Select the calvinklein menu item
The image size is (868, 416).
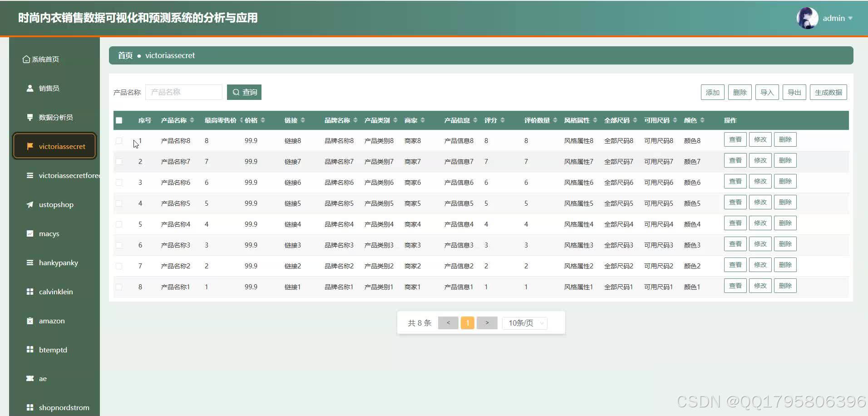54,292
